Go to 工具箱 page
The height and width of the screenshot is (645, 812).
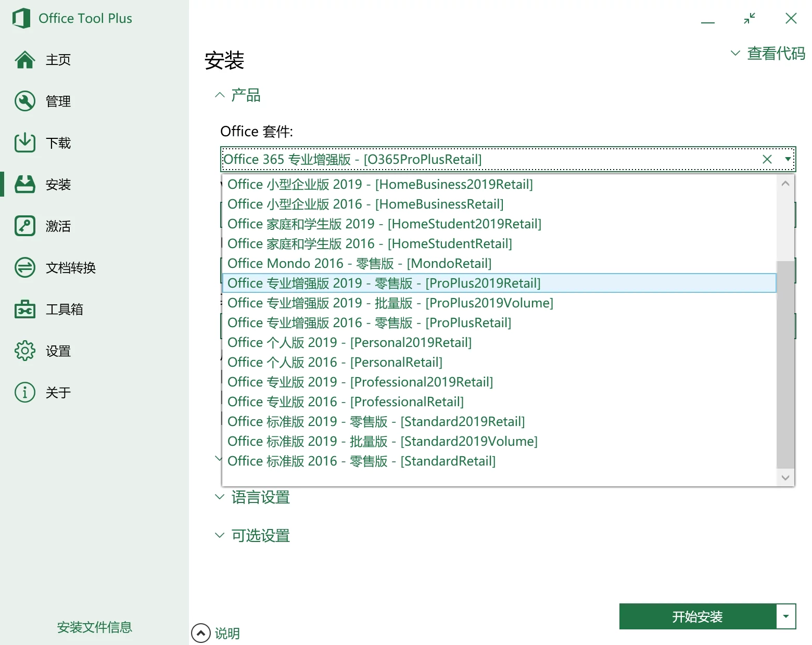[65, 309]
